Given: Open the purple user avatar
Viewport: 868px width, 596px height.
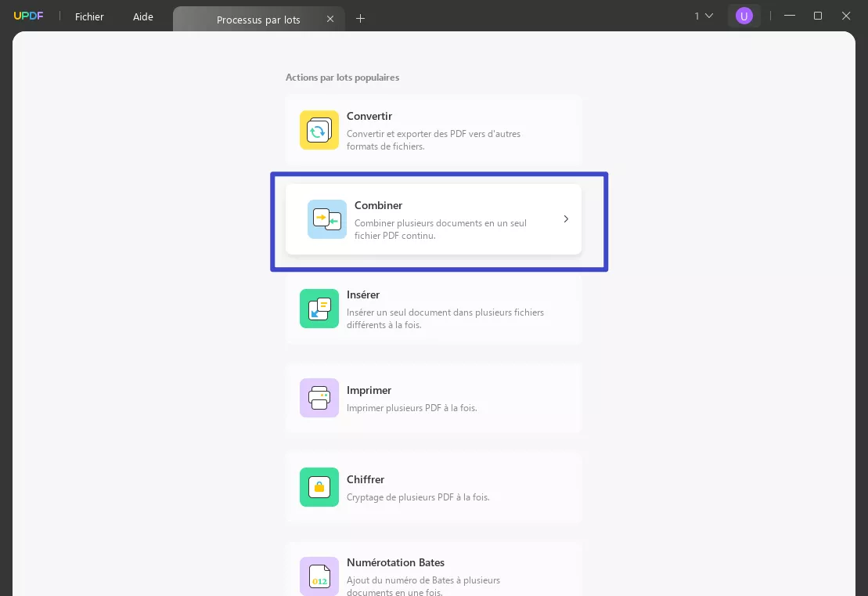Looking at the screenshot, I should (x=744, y=16).
